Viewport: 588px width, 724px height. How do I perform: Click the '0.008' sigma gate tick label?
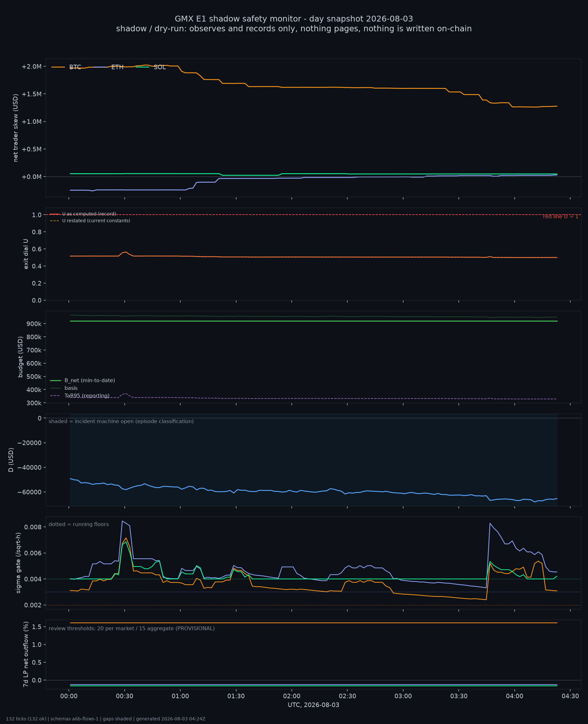(33, 527)
